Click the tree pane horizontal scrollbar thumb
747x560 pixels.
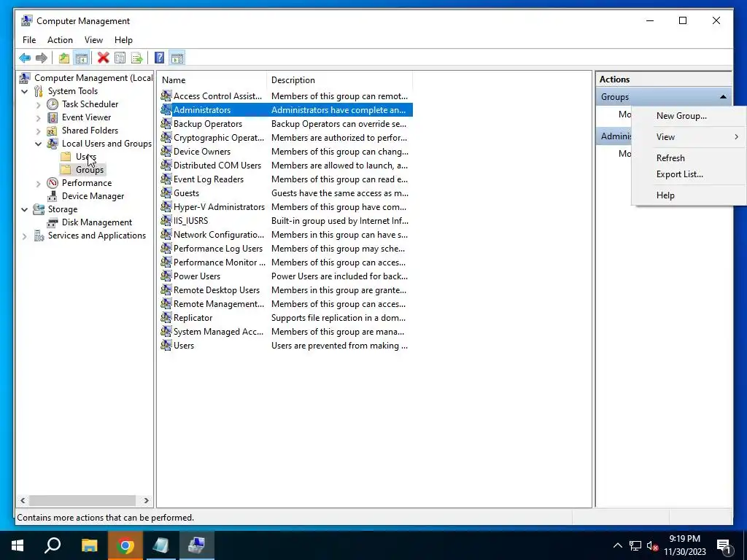82,500
